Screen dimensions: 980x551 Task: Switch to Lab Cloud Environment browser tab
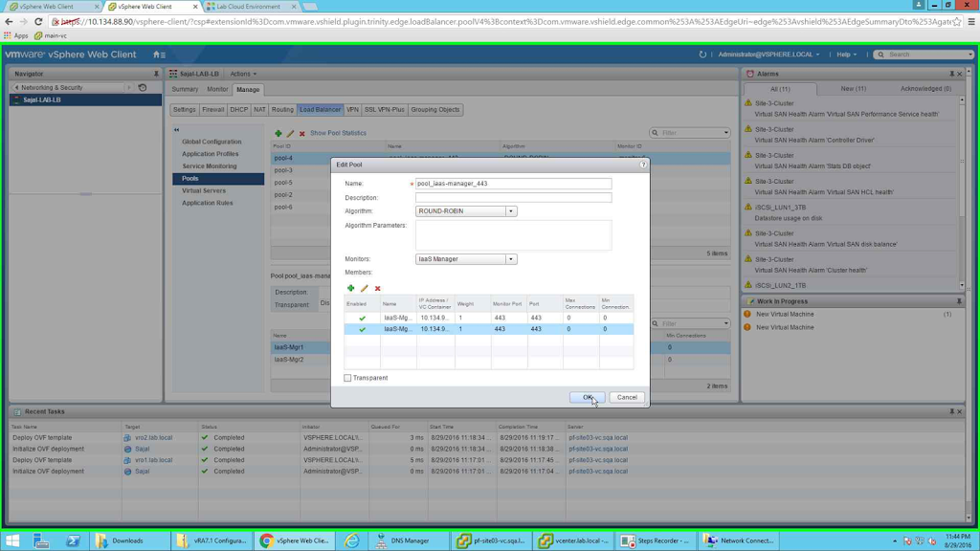point(248,7)
